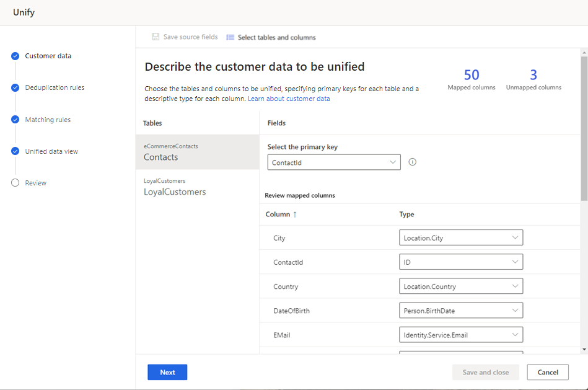Click the Deduplication rules step checkmark
Viewport: 588px width, 390px height.
coord(15,87)
